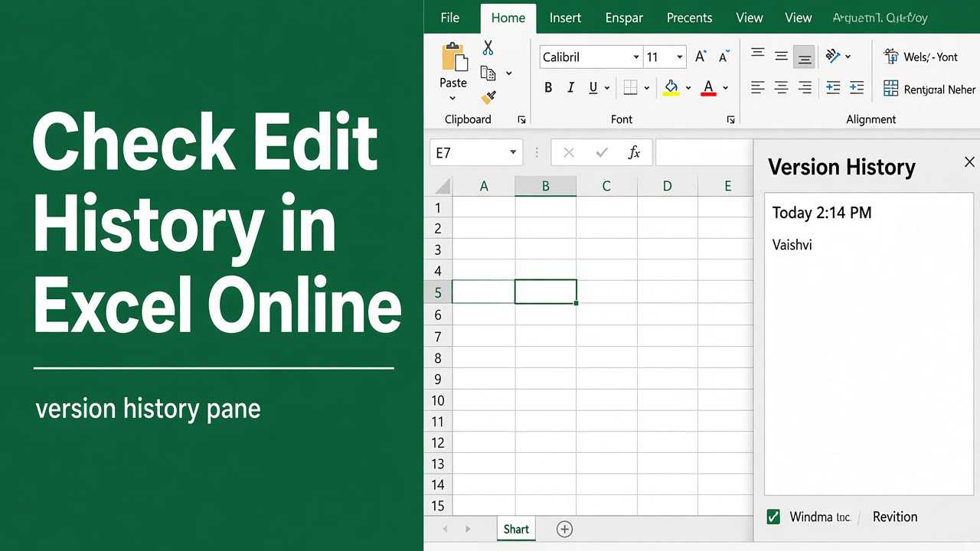Open the File tab
This screenshot has height=551, width=980.
(450, 18)
